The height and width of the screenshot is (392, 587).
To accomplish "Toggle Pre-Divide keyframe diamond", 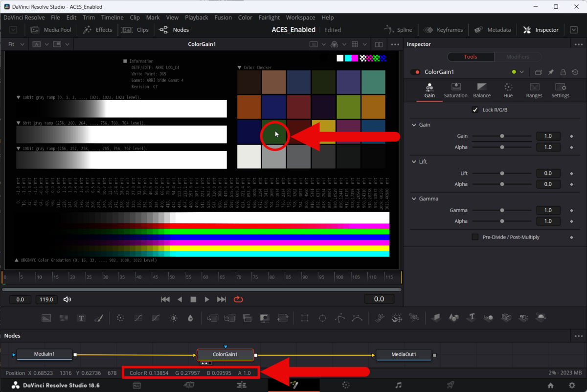I will tap(571, 237).
